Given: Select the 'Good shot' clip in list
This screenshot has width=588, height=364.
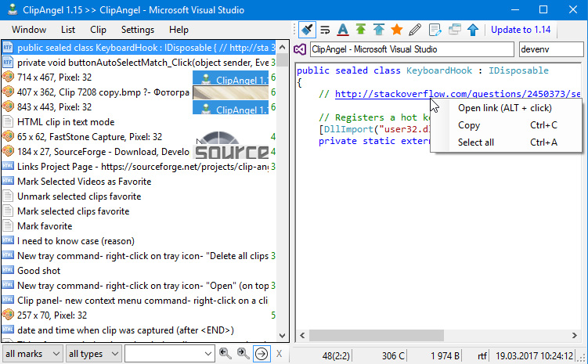Looking at the screenshot, I should (x=38, y=271).
